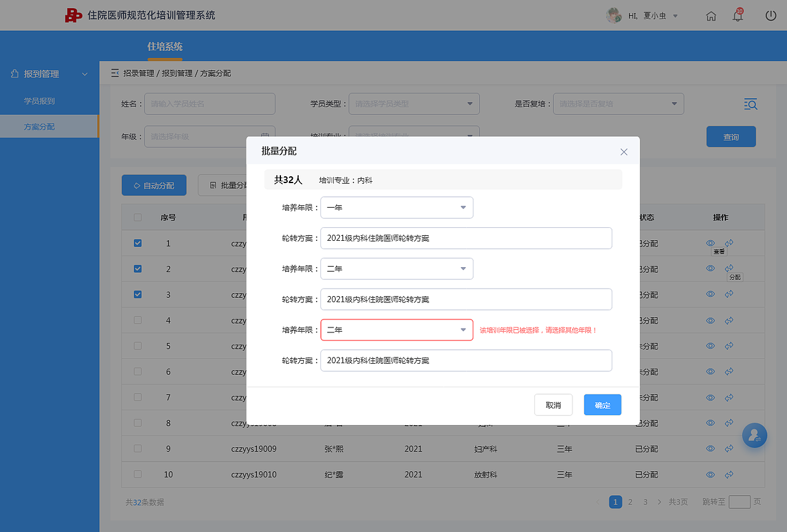View details for row 3 via eye icon

click(x=711, y=294)
